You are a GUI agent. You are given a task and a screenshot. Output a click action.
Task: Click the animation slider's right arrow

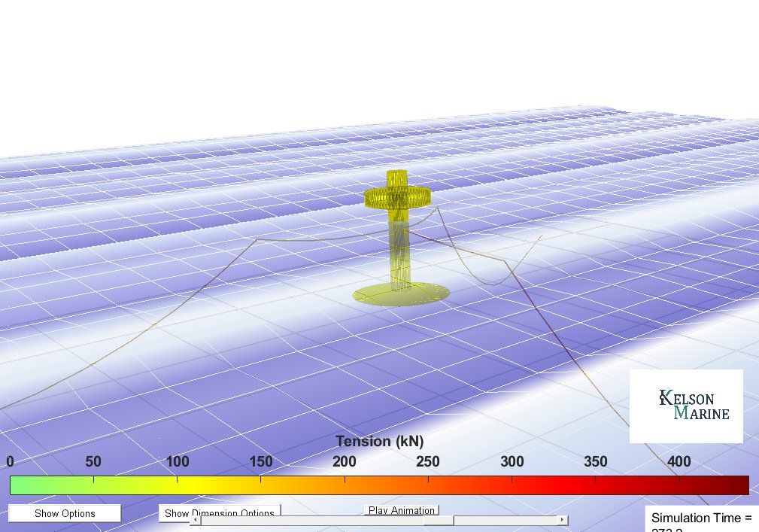[x=562, y=520]
